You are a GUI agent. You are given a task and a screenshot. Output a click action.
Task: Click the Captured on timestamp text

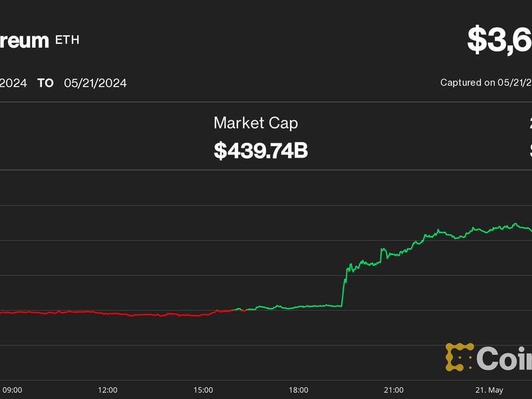[x=485, y=82]
